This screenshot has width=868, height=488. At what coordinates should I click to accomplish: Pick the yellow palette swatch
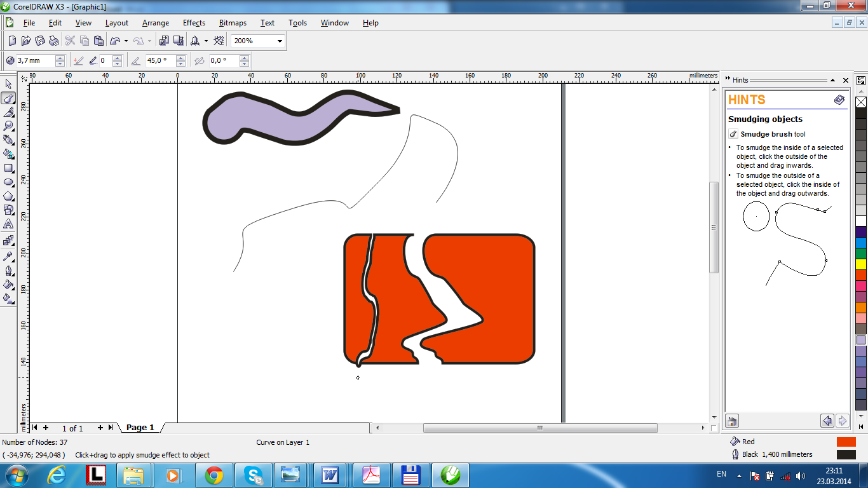861,264
